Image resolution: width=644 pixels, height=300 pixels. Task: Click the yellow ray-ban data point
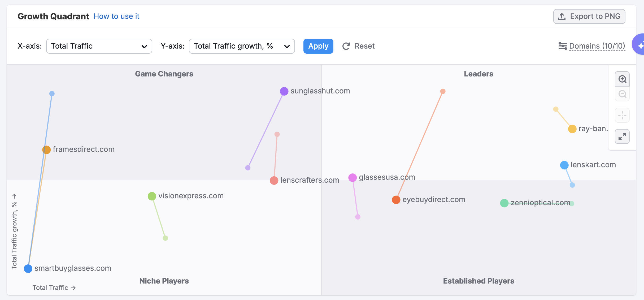(572, 129)
